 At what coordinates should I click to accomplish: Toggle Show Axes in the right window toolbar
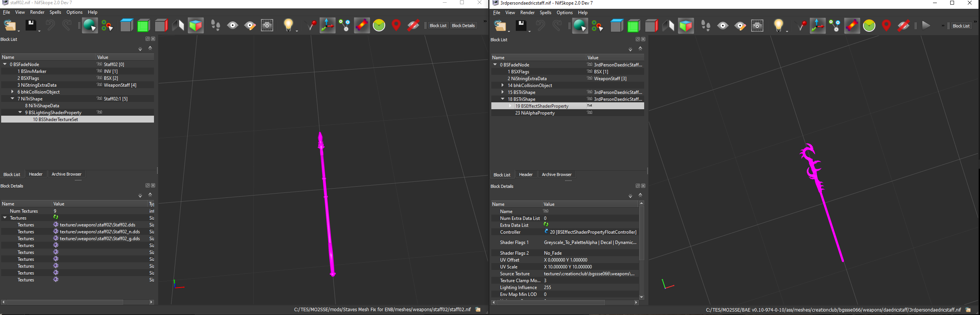817,26
